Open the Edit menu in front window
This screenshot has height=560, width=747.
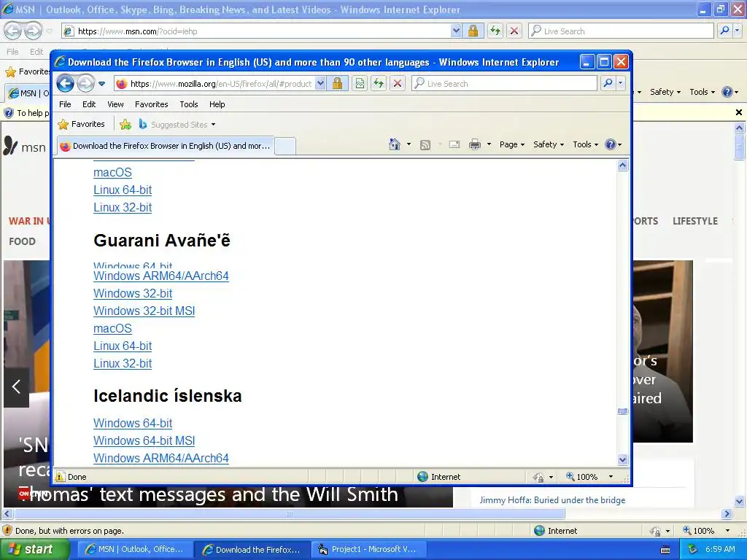pos(89,104)
